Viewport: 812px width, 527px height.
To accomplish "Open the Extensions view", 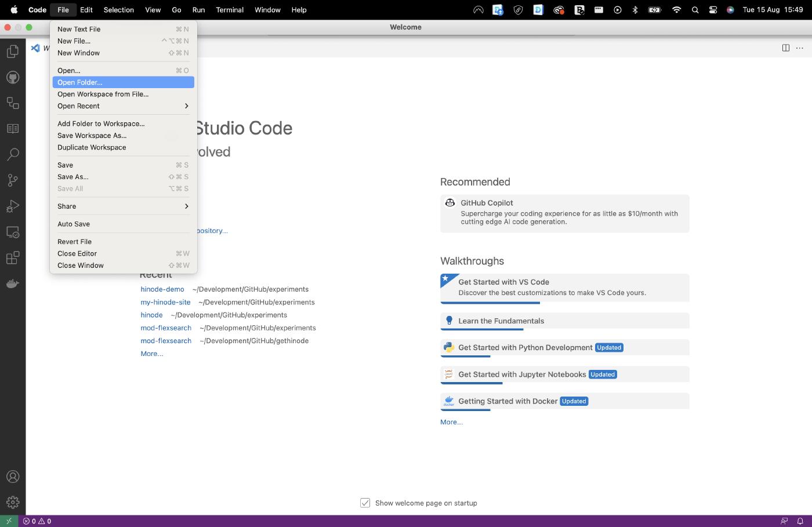I will (13, 257).
